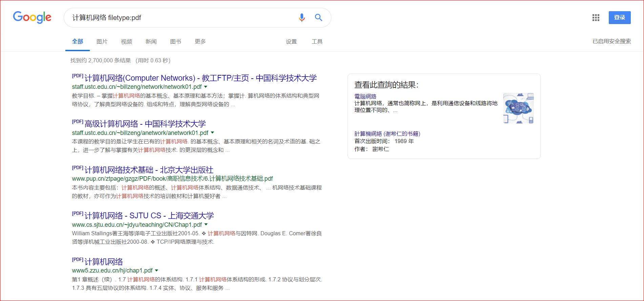Open 计算机网络(Computer Networks) USTC result

201,78
